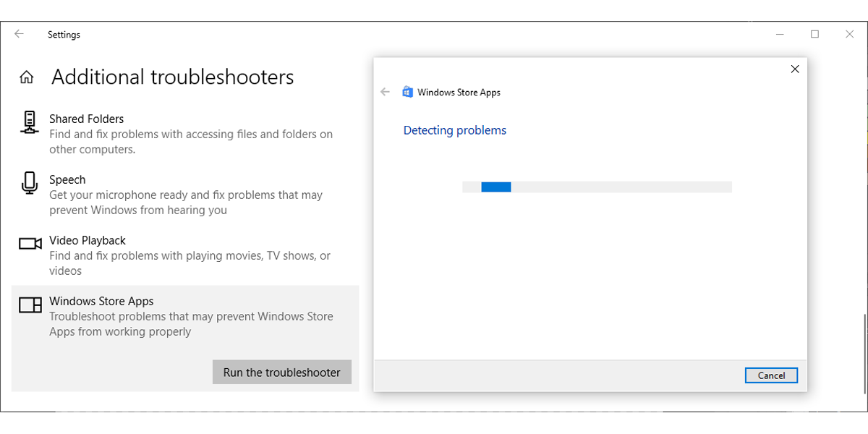
Task: Click troubleshooter dialog back arrow
Action: pos(385,92)
